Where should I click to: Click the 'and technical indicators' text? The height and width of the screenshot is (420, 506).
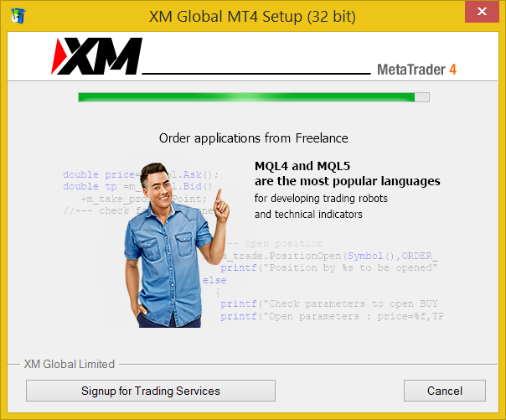pyautogui.click(x=308, y=214)
